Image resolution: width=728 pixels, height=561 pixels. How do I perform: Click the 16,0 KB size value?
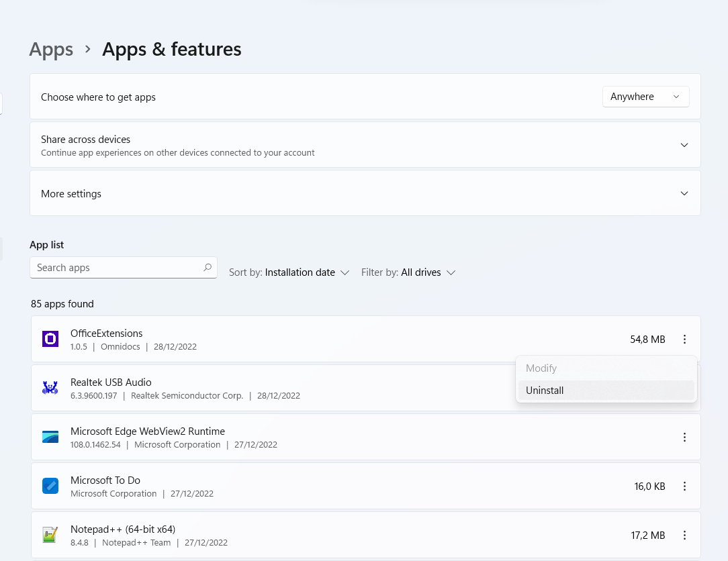pos(649,487)
